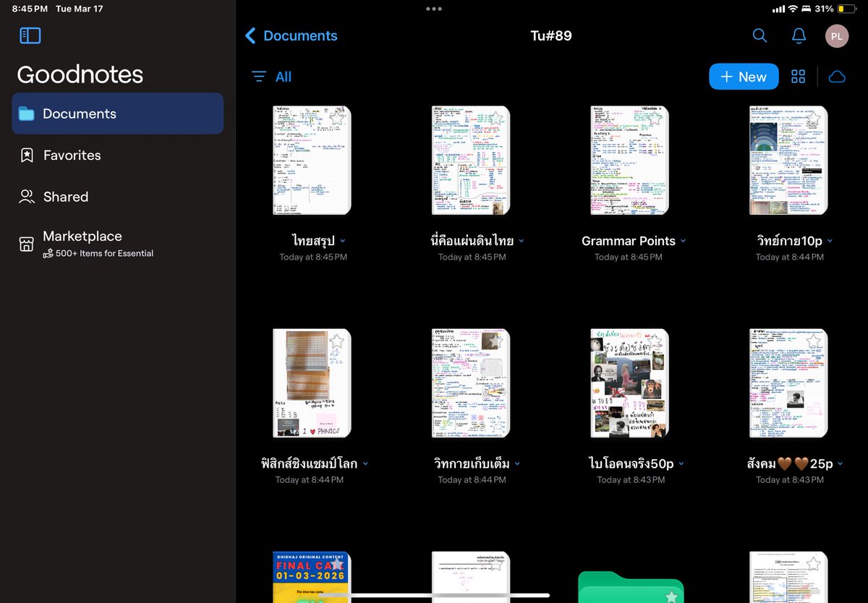Favorite the Final Call notebook star
The width and height of the screenshot is (868, 603).
[x=337, y=564]
